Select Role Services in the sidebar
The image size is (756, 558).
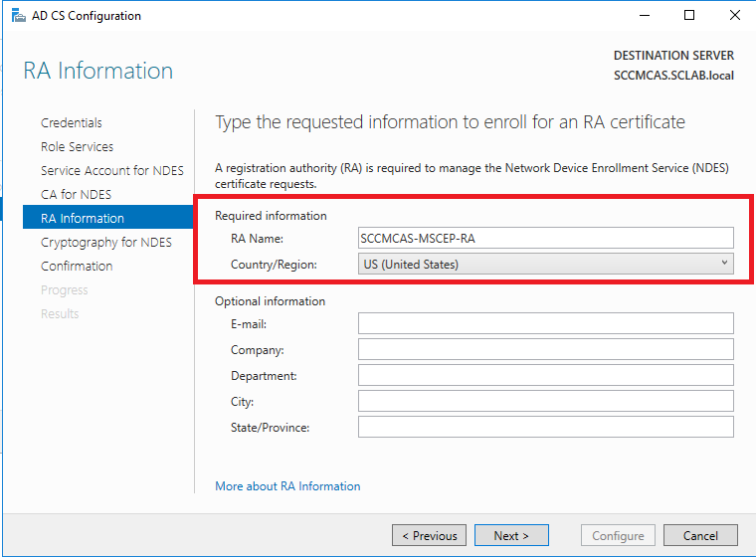click(77, 147)
